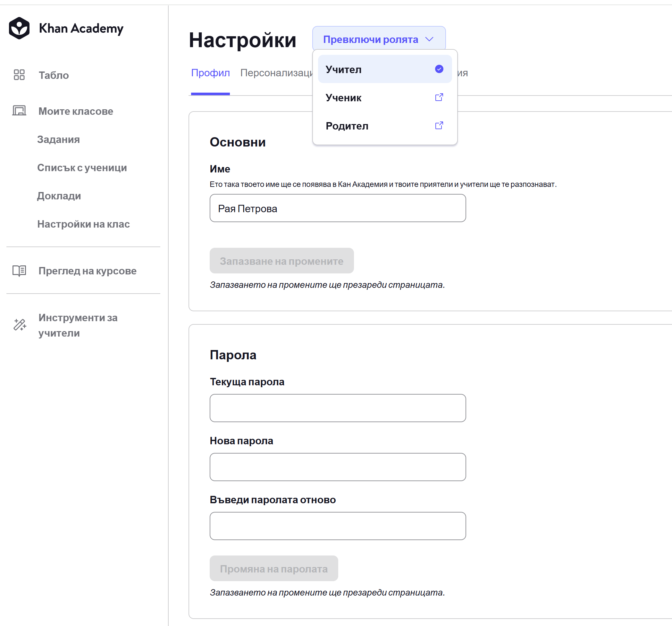
Task: Open Преглед на курсове
Action: point(88,271)
